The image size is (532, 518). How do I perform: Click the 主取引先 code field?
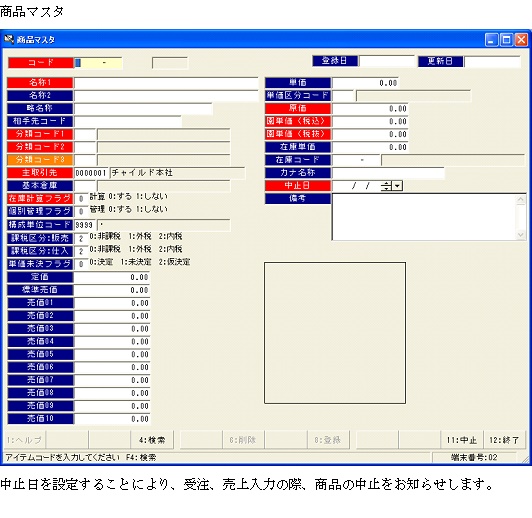point(91,173)
